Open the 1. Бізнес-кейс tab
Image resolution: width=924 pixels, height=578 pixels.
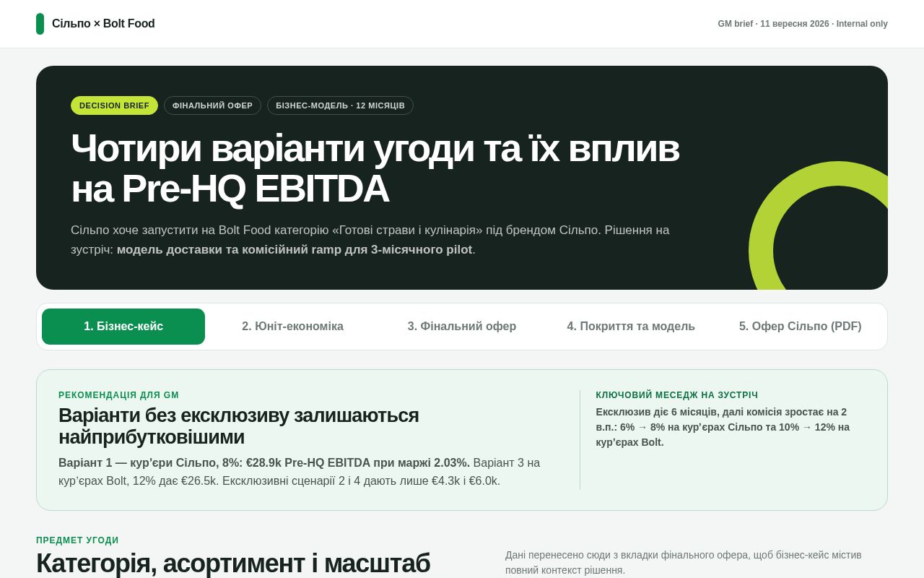[x=123, y=327]
